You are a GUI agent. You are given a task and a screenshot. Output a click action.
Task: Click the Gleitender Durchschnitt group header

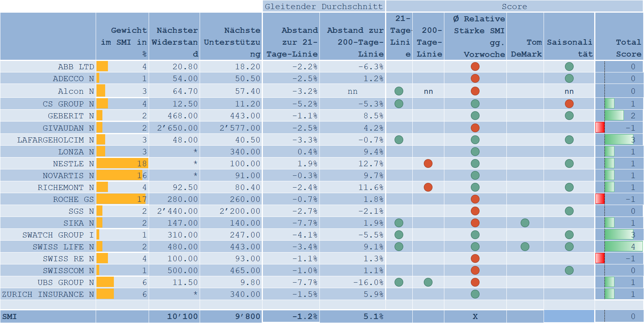pos(323,6)
